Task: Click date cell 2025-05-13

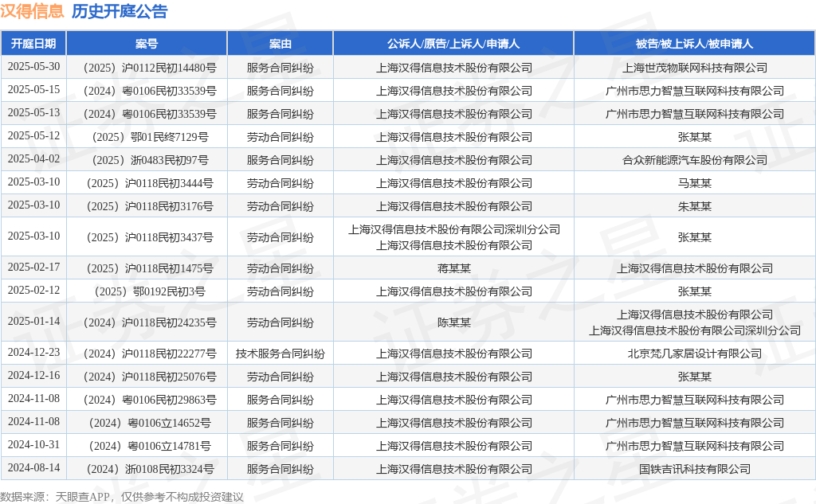Action: point(33,113)
